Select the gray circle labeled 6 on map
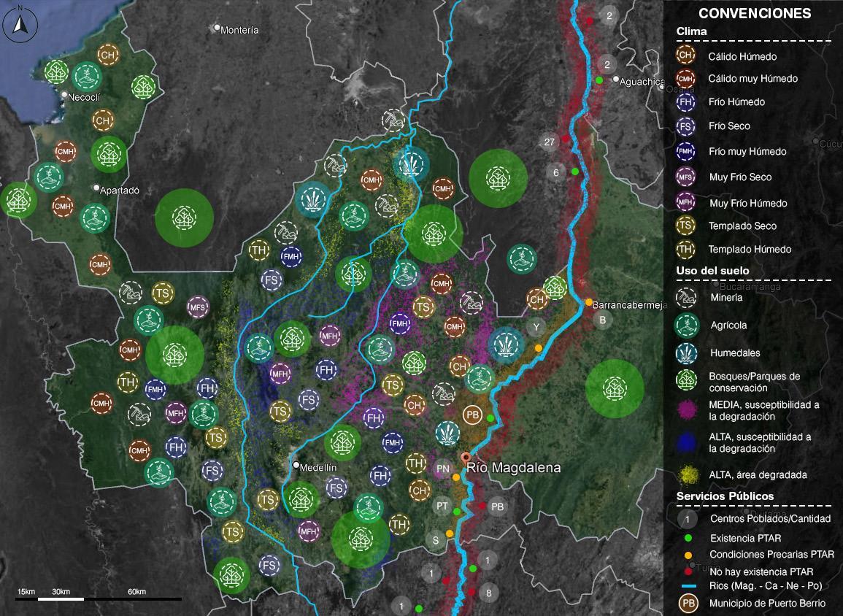Screen dimensions: 843x616 [556, 172]
